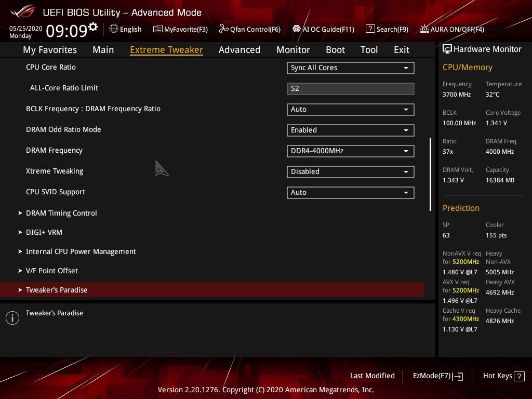Switch to Boot tab
Viewport: 532px width, 399px height.
335,50
